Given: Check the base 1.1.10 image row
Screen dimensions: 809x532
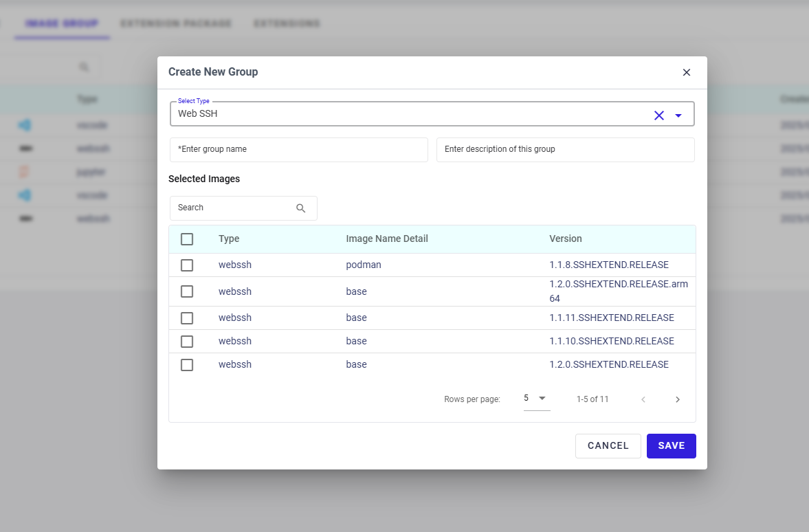Looking at the screenshot, I should pos(187,342).
